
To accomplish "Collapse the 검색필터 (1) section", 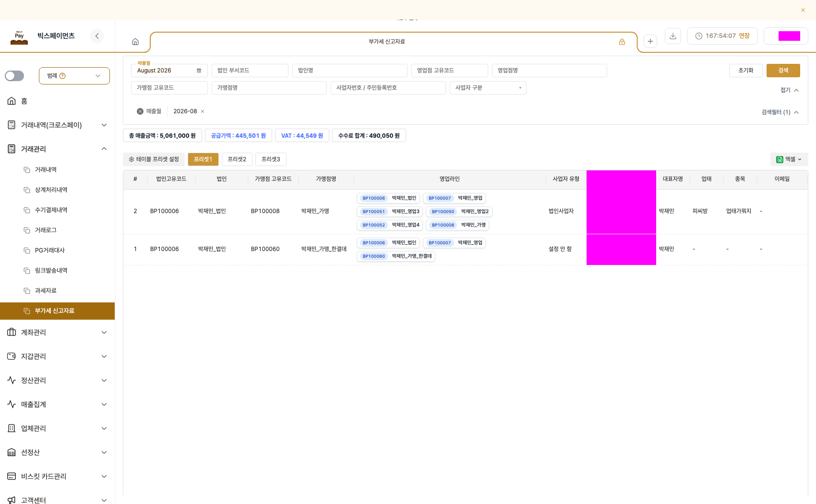I will coord(780,112).
